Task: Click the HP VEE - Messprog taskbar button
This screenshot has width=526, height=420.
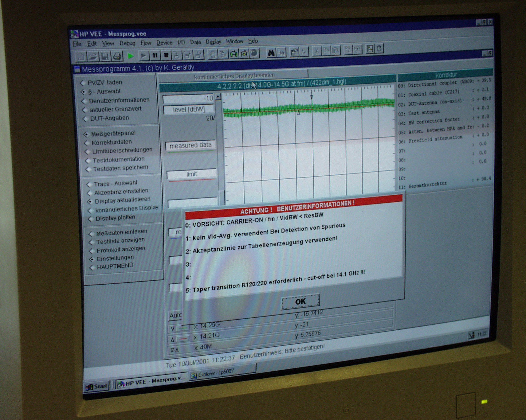Action: coord(151,381)
